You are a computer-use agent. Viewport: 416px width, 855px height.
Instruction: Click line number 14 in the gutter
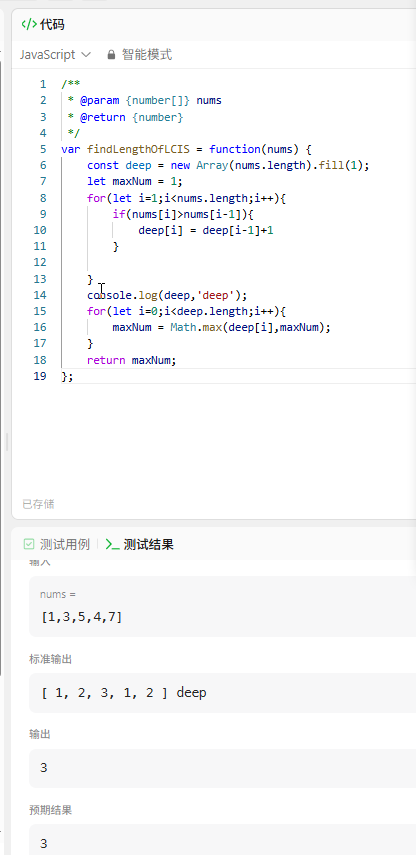click(x=40, y=295)
